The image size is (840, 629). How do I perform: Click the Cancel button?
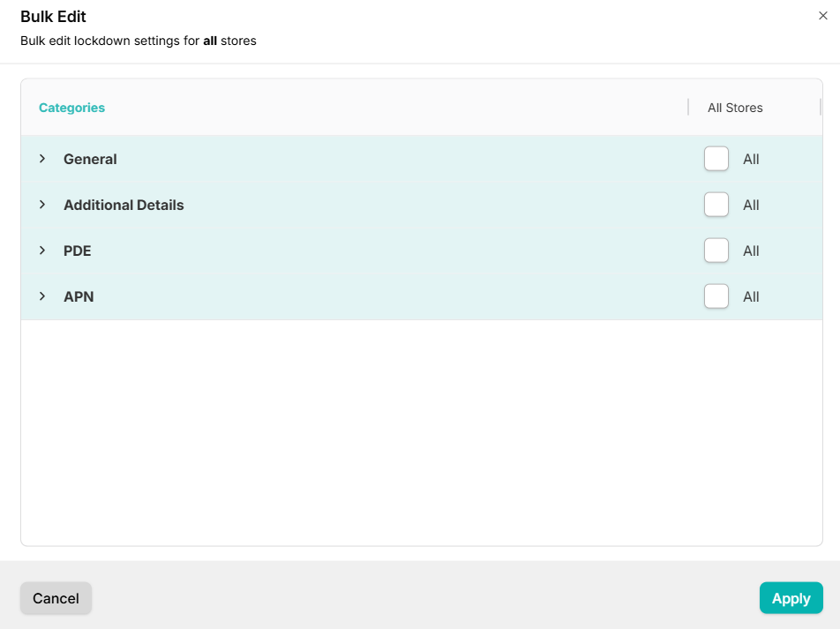(x=56, y=598)
